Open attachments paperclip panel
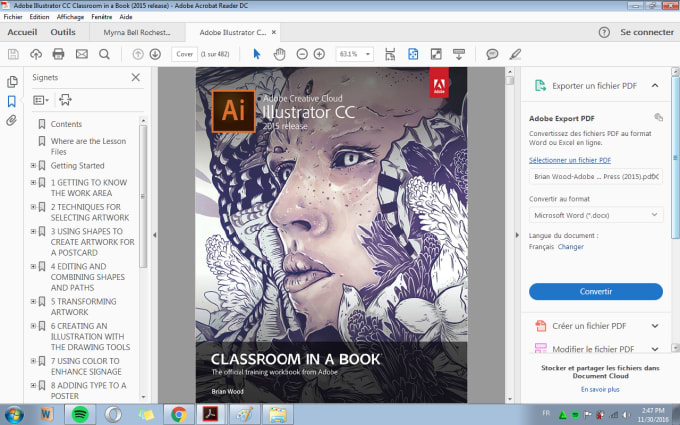The image size is (680, 425). point(12,120)
